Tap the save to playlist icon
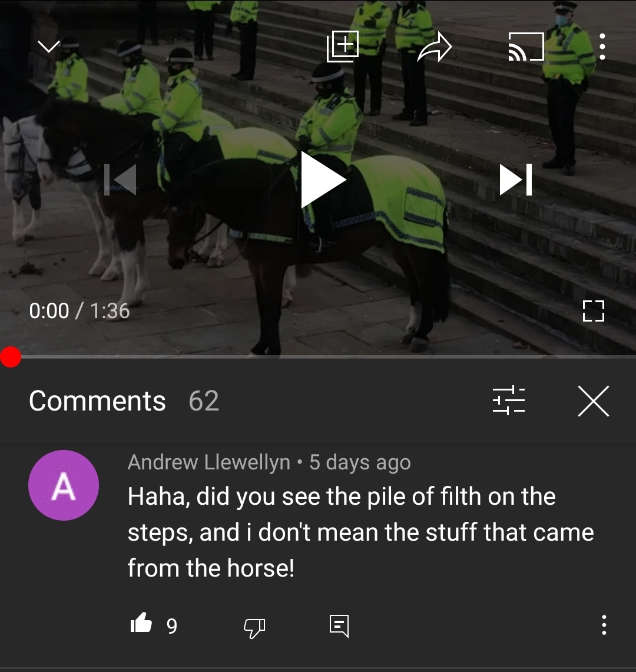This screenshot has width=636, height=672. pyautogui.click(x=342, y=47)
